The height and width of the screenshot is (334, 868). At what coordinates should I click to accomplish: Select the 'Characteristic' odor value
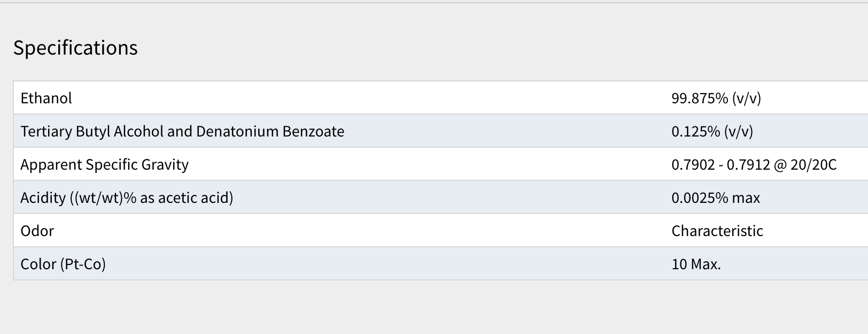tap(717, 231)
